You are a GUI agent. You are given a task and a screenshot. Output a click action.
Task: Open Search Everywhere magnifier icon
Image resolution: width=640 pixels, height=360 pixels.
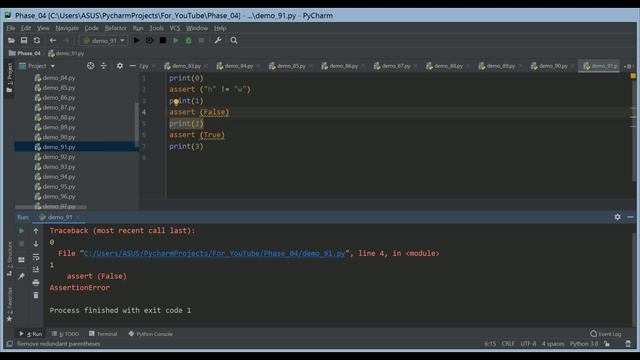click(234, 40)
